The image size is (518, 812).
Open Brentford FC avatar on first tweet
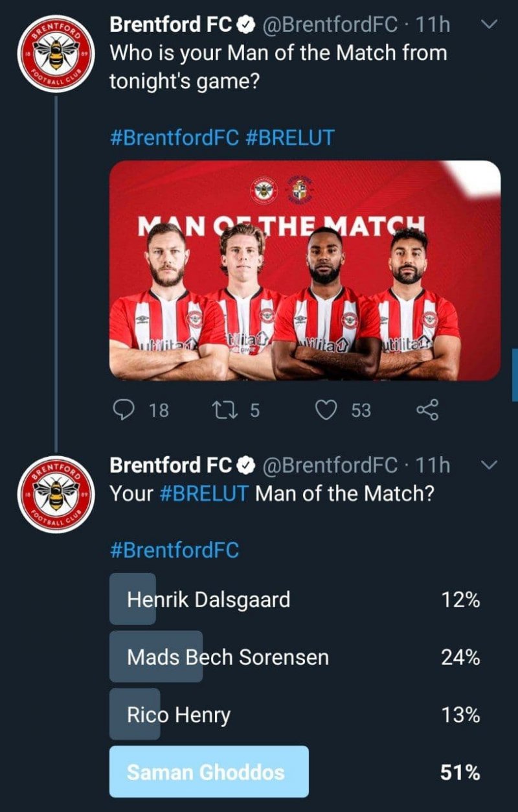tap(56, 53)
